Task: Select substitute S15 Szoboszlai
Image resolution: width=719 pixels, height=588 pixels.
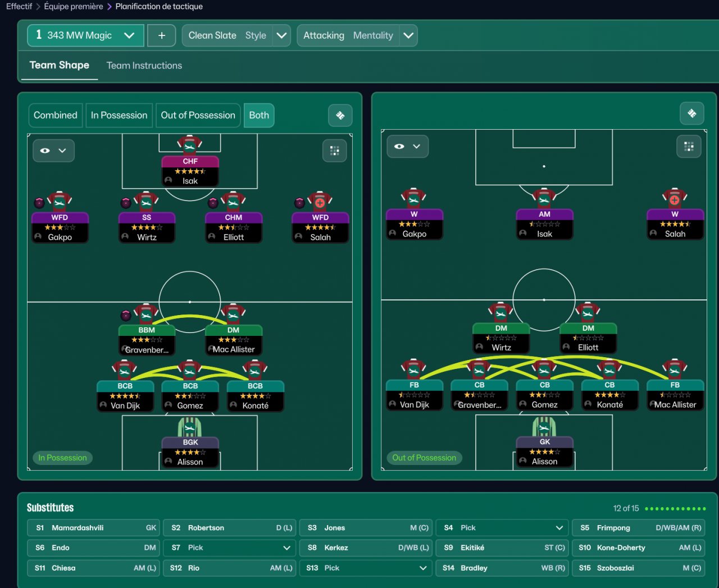Action: [638, 568]
